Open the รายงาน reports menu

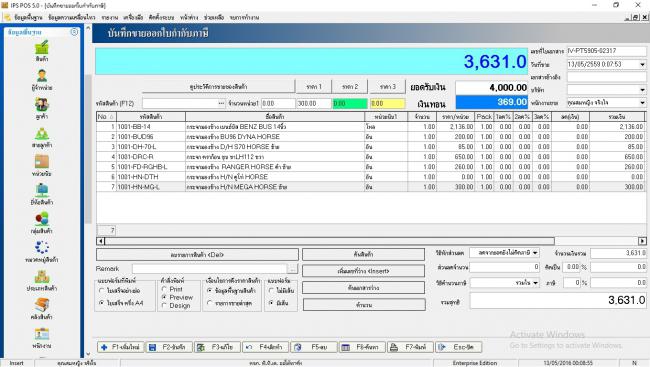point(109,17)
